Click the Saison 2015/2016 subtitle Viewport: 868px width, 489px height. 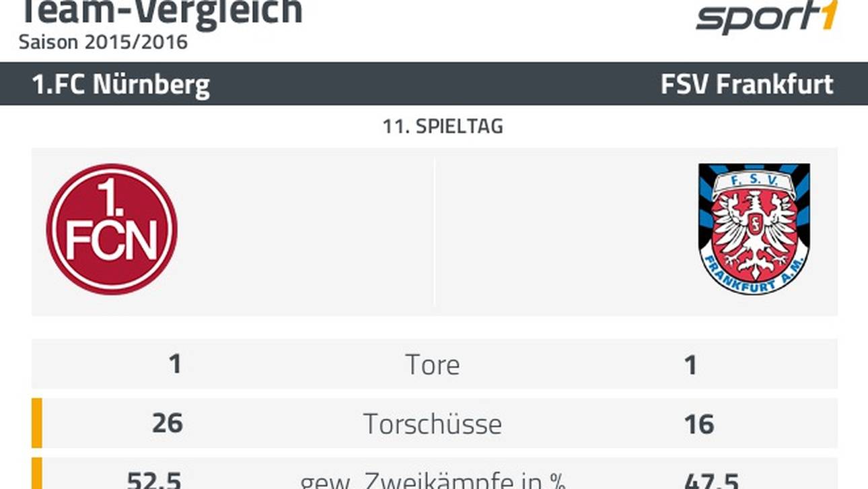103,42
